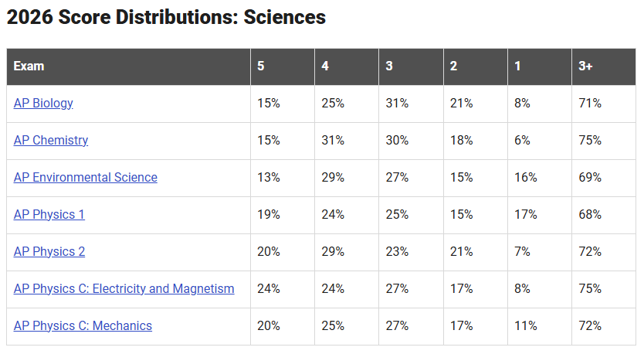Click the Exam column header

tap(128, 66)
